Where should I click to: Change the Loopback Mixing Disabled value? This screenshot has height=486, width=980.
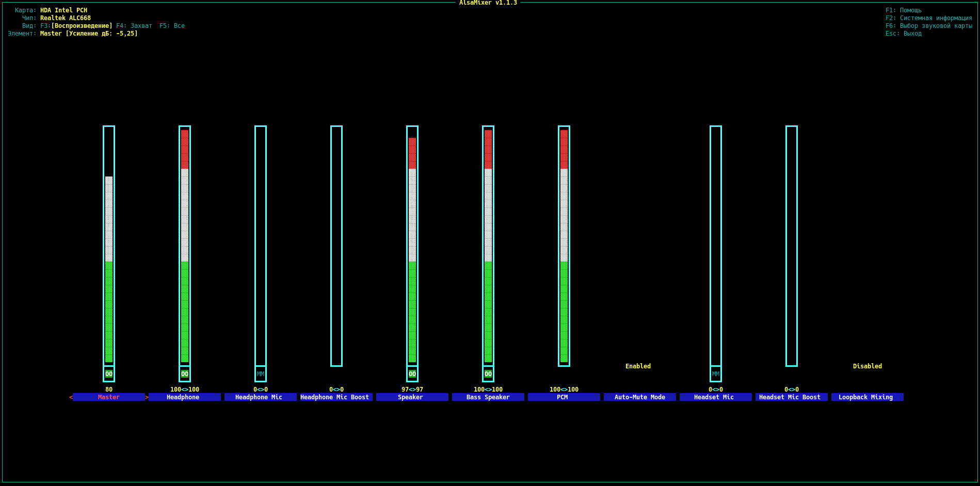tap(867, 366)
